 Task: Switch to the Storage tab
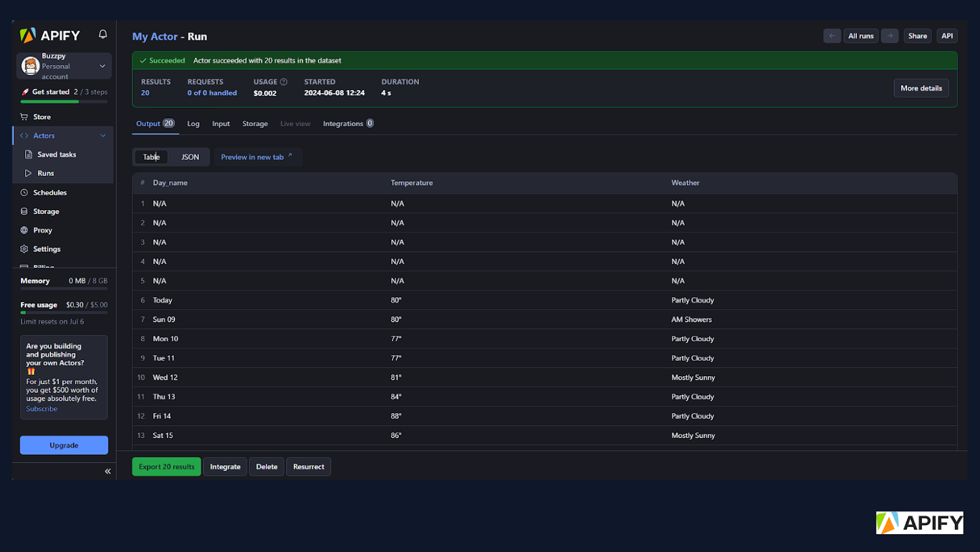coord(255,124)
